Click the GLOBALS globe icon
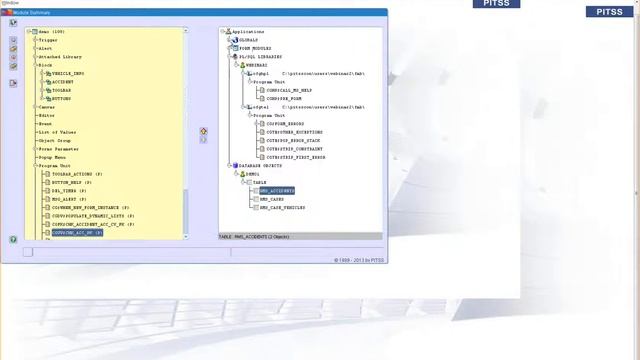Screen dimensions: 640x360 tap(235, 40)
